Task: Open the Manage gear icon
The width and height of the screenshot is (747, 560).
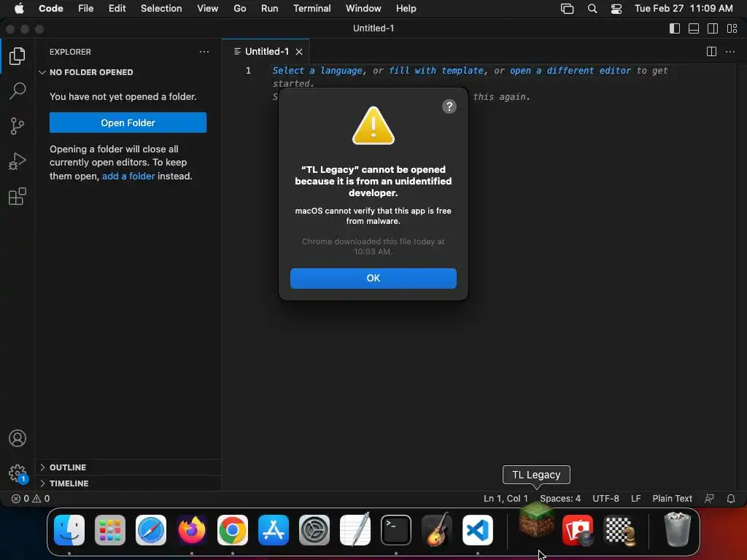Action: 18,473
